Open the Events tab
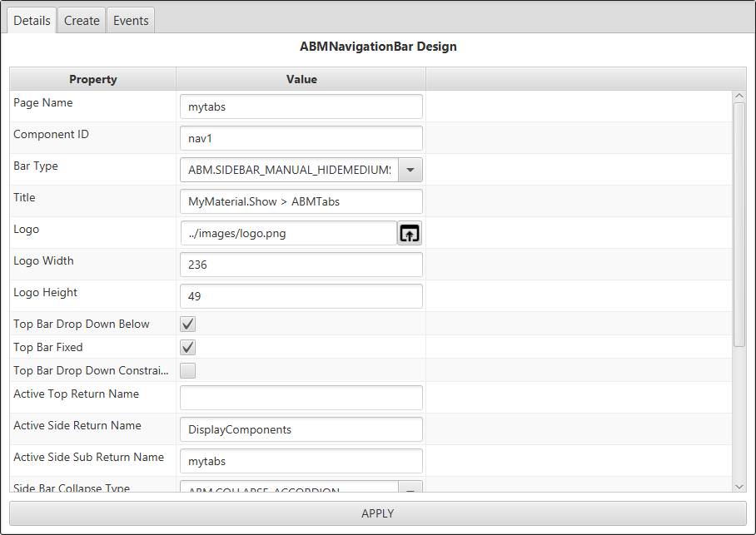756x535 pixels. pyautogui.click(x=131, y=21)
